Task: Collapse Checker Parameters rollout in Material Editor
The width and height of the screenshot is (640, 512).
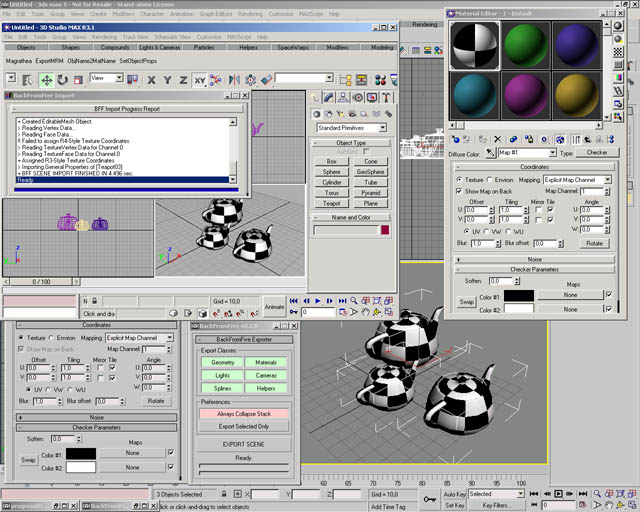Action: coord(534,269)
